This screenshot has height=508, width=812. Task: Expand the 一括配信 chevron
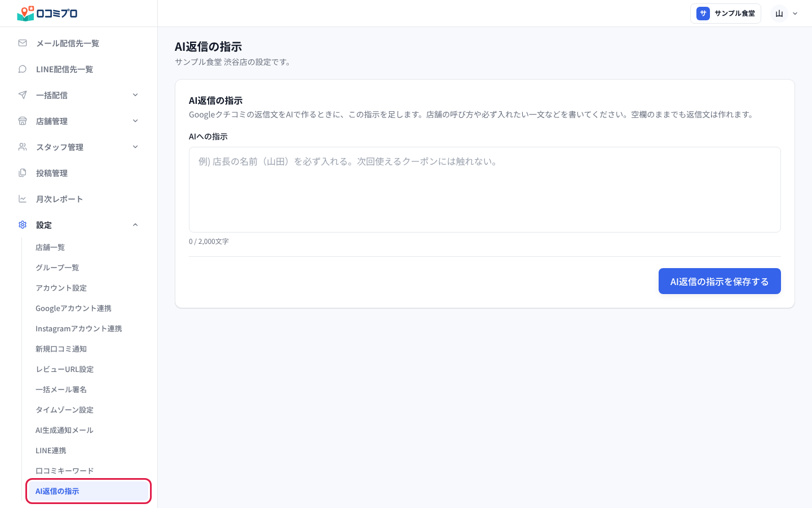click(135, 95)
